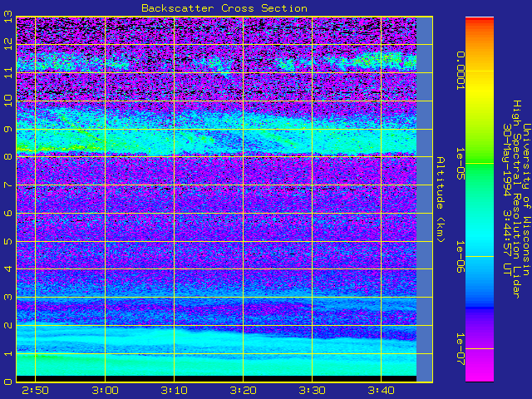
Task: Click the yellow region of the colorbar
Action: coord(480,88)
